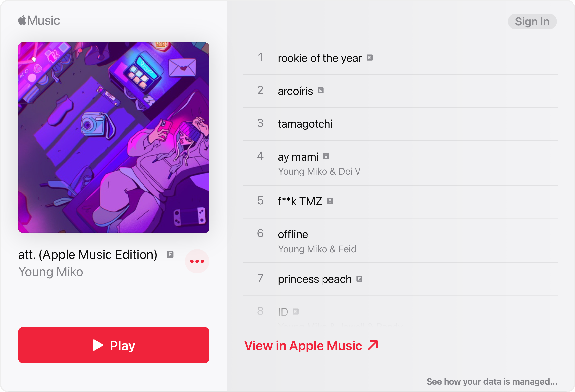Click track 3 tamagotchi to select it
Viewport: 575px width, 392px height.
(x=304, y=124)
